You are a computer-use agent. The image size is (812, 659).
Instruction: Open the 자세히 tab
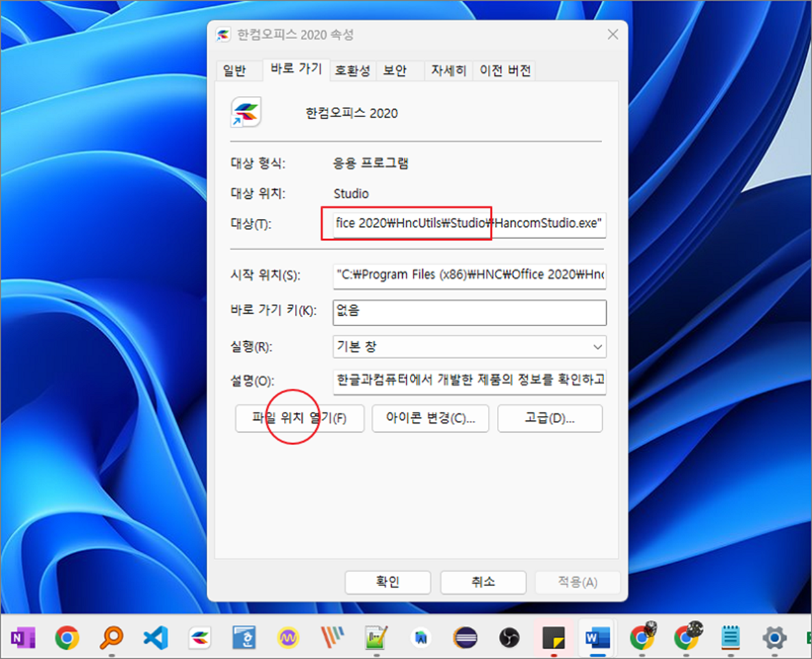pyautogui.click(x=448, y=70)
